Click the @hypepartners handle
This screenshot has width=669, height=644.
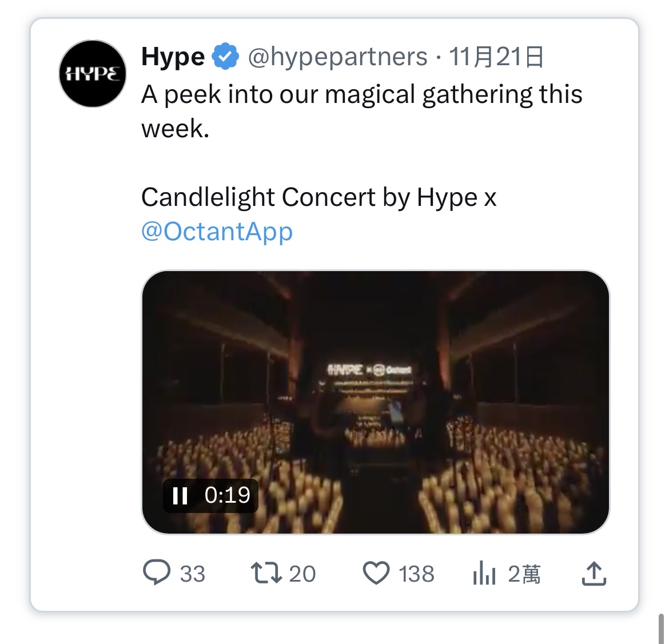pos(337,56)
